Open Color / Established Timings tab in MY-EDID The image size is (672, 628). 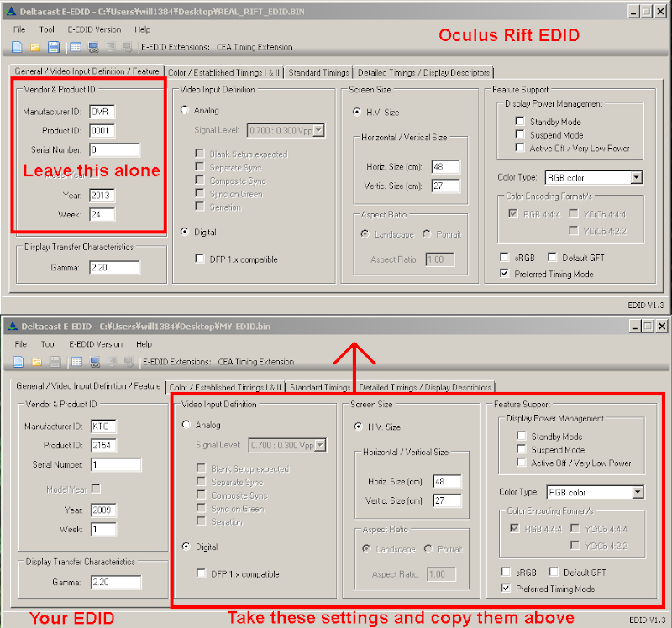[225, 388]
